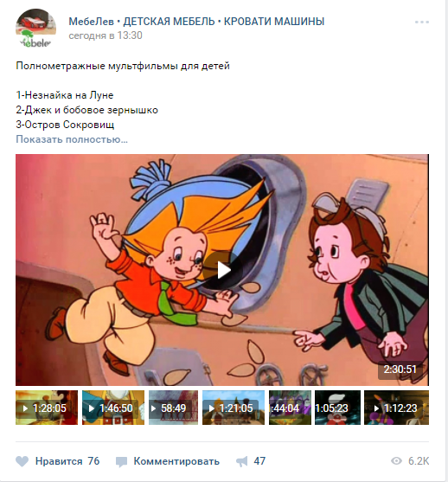This screenshot has height=482, width=448.
Task: Click the comment speech bubble icon
Action: (x=121, y=462)
